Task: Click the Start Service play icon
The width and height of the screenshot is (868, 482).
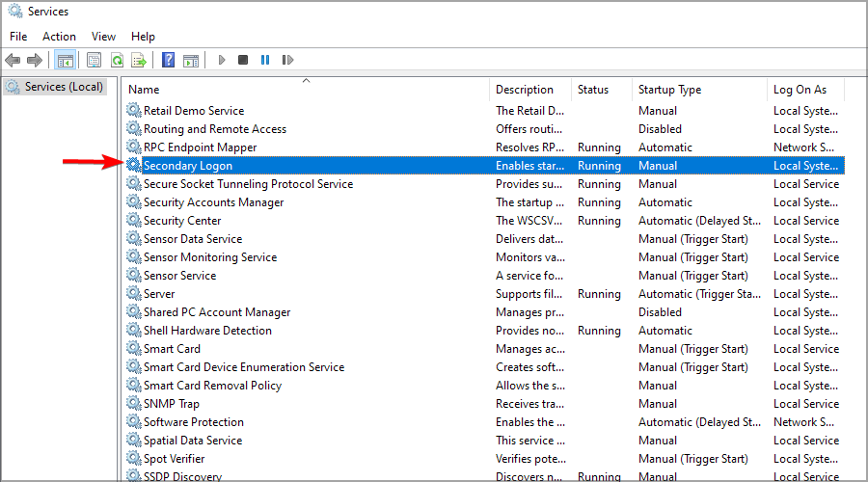Action: tap(222, 60)
